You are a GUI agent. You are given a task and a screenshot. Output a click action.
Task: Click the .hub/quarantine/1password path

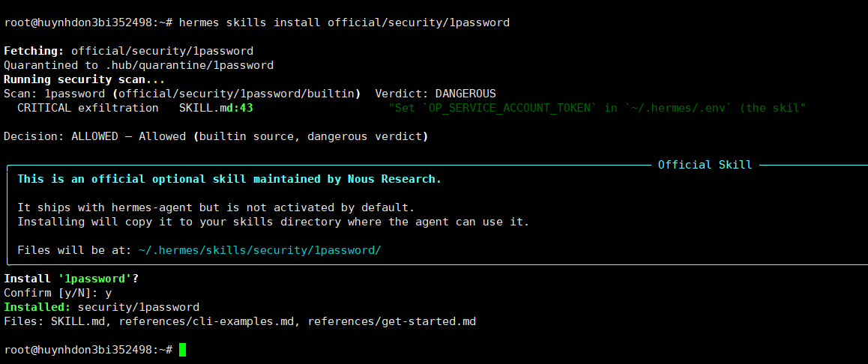tap(189, 65)
